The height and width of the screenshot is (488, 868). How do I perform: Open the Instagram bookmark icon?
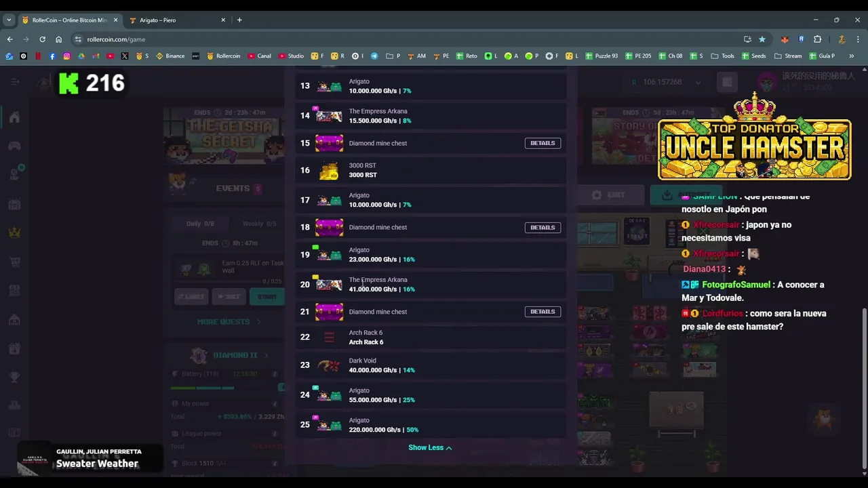click(66, 56)
